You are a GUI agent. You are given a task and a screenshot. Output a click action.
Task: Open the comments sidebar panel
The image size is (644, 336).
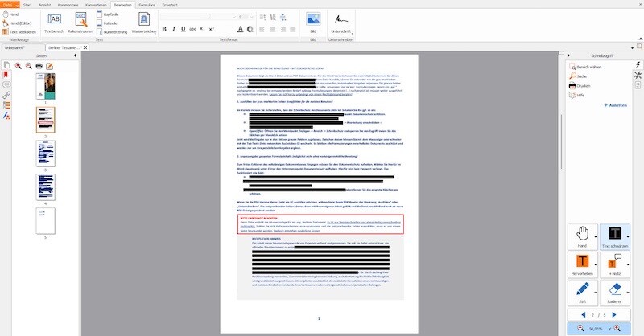[6, 85]
